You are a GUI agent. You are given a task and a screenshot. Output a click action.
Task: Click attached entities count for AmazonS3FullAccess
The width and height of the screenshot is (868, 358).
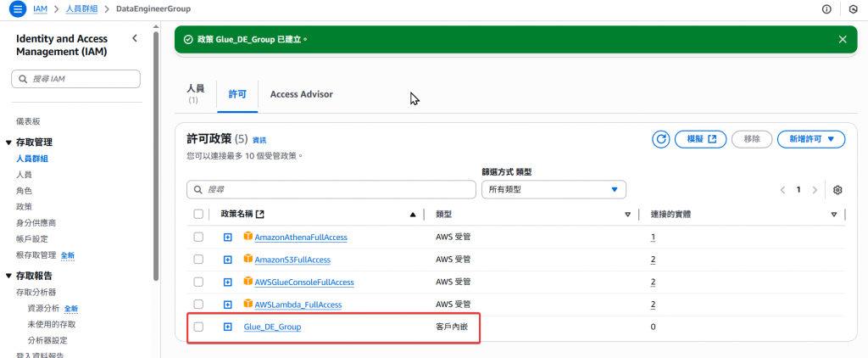654,260
